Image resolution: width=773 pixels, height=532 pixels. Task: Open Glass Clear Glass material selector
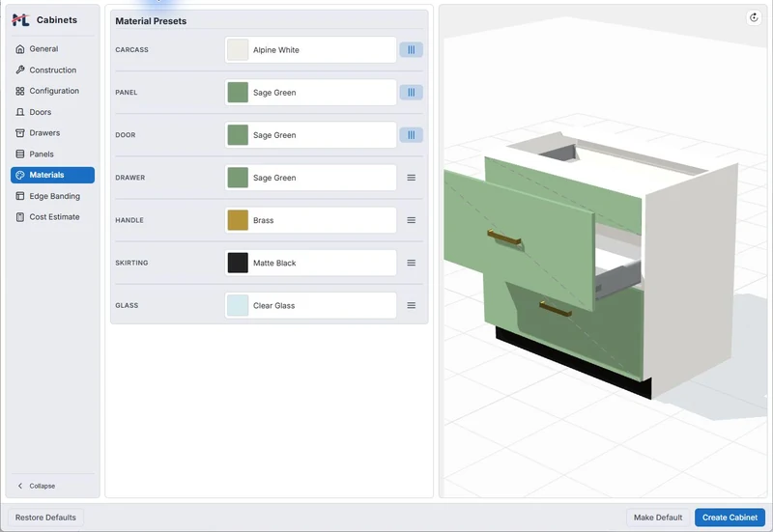click(310, 305)
